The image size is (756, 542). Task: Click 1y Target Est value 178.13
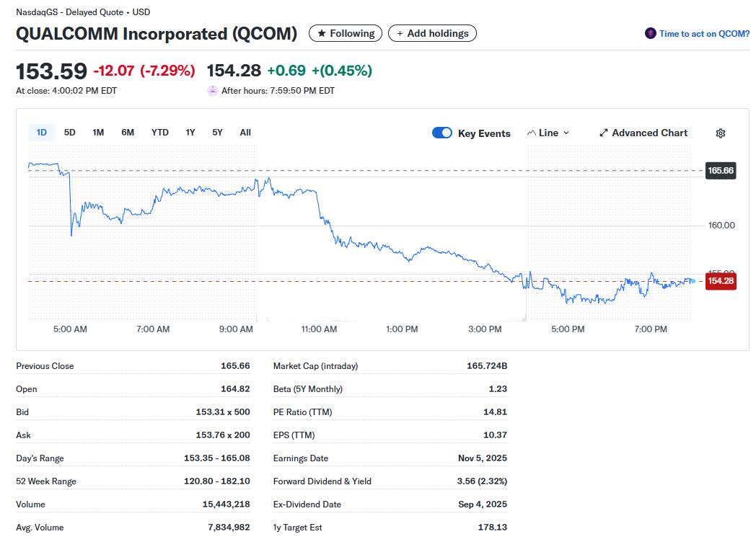click(x=492, y=528)
